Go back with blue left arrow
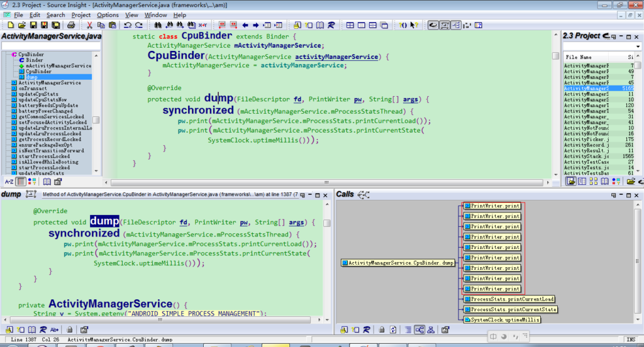This screenshot has width=644, height=347. click(x=245, y=25)
